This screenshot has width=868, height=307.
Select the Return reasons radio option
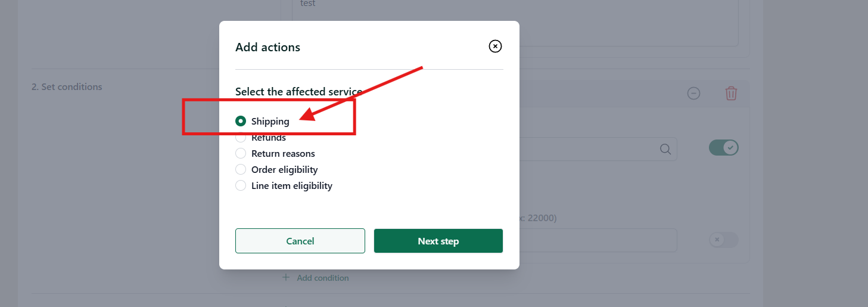coord(241,154)
